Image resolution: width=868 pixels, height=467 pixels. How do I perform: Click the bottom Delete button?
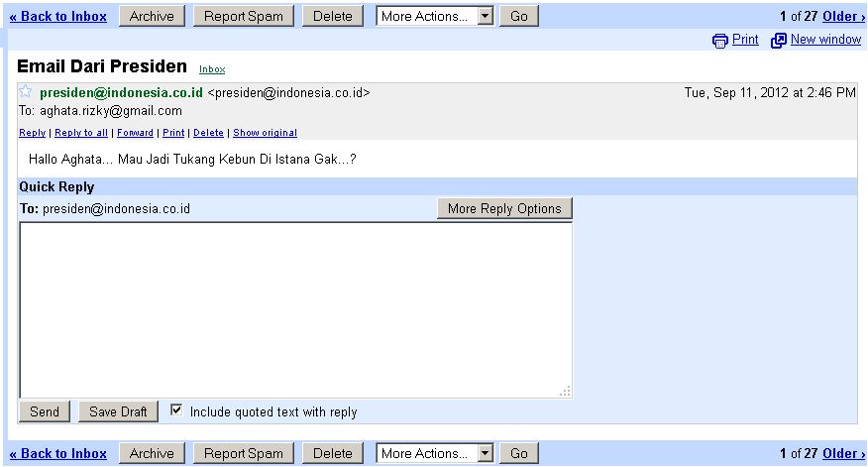point(333,453)
